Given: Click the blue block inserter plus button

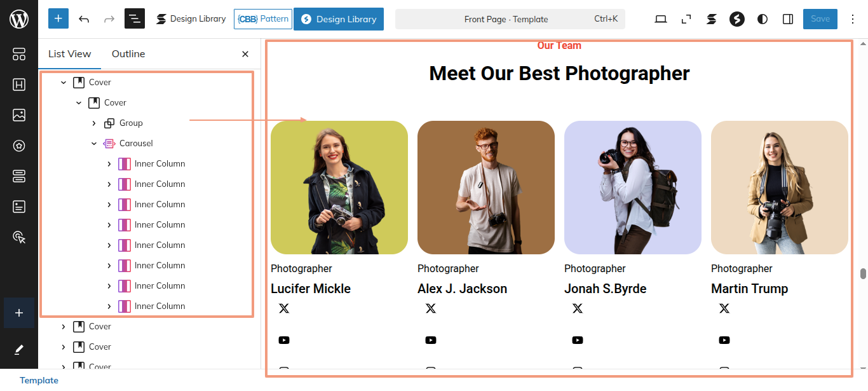Looking at the screenshot, I should 58,19.
